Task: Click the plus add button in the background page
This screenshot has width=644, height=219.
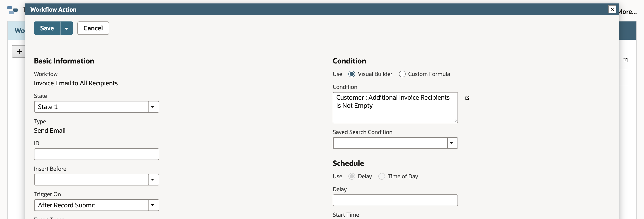Action: click(19, 51)
